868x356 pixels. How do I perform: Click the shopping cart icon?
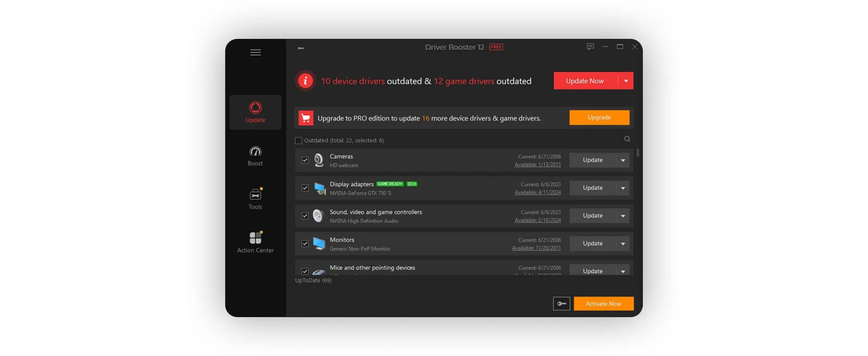[305, 118]
